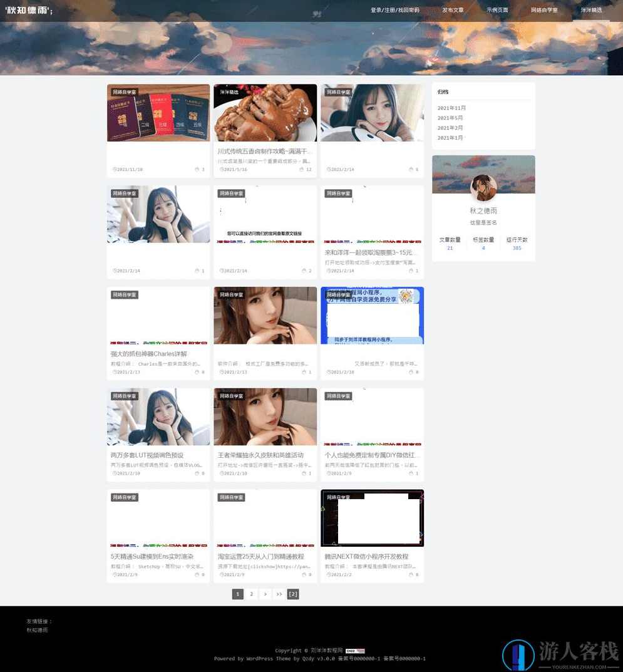Click the like icon on 王者荣耀 post

302,473
